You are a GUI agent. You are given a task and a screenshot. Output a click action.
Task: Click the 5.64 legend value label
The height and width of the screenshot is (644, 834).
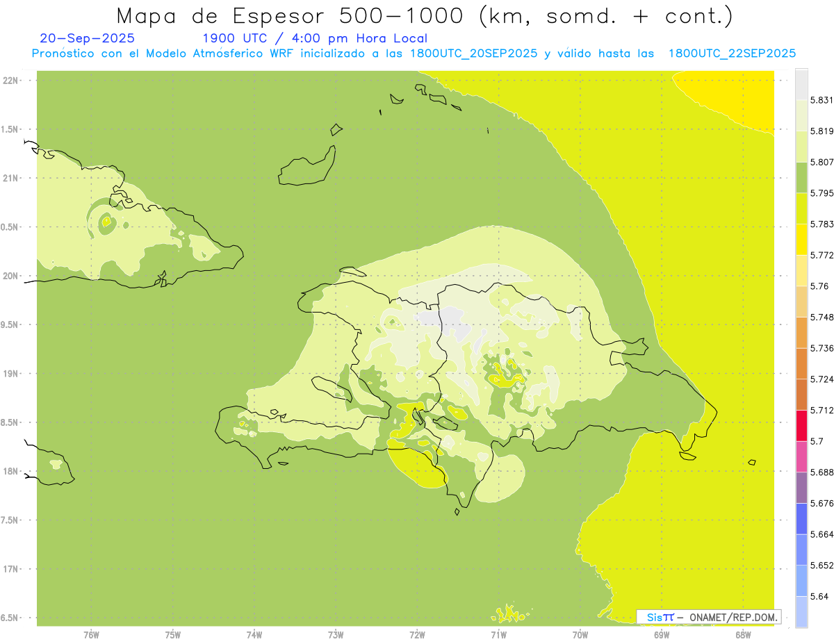(819, 596)
